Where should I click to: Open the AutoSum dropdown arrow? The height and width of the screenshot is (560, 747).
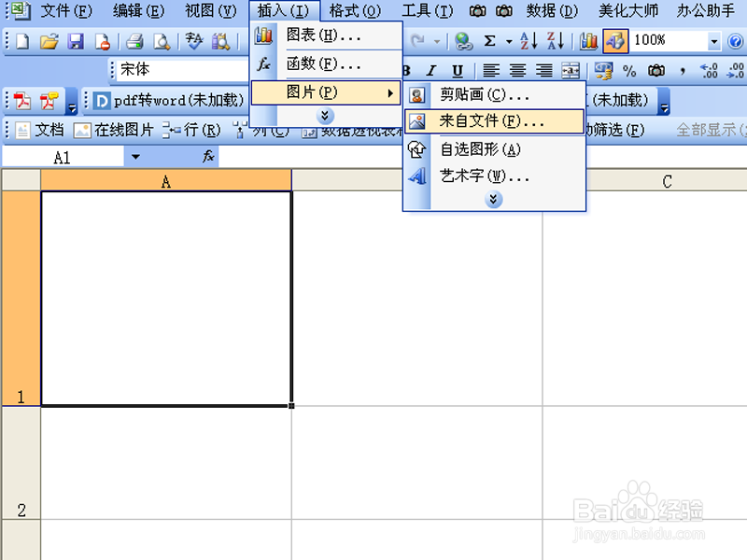click(x=509, y=42)
